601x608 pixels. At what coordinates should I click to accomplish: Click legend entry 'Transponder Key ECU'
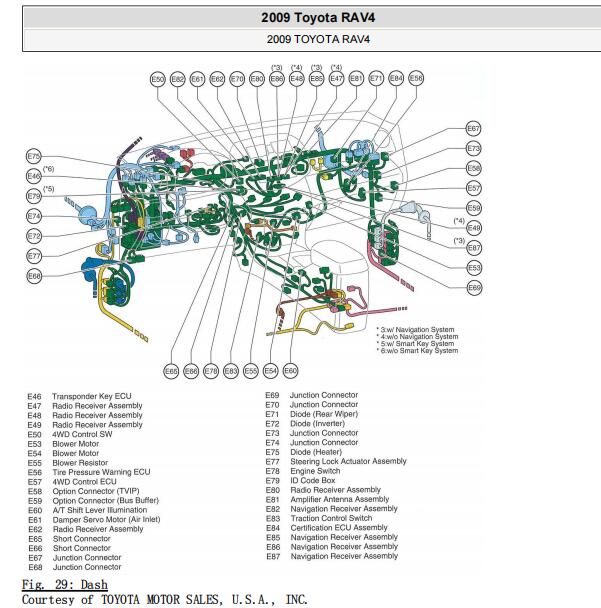pos(92,396)
